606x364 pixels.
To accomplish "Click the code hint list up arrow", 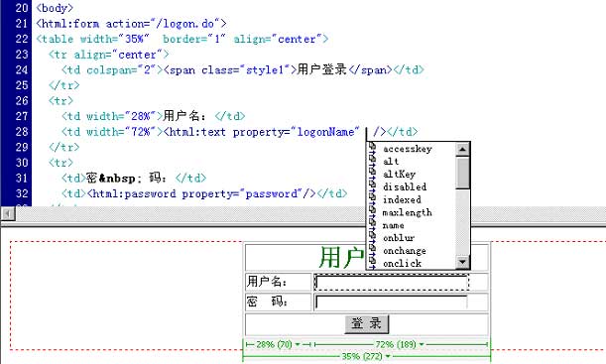I will point(462,149).
